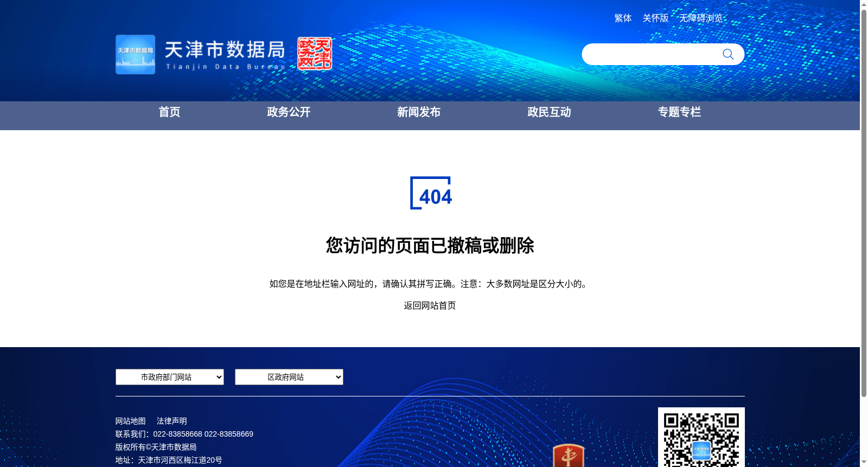Viewport: 868px width, 467px height.
Task: Click the 天津市数据局 site title text
Action: coord(225,50)
